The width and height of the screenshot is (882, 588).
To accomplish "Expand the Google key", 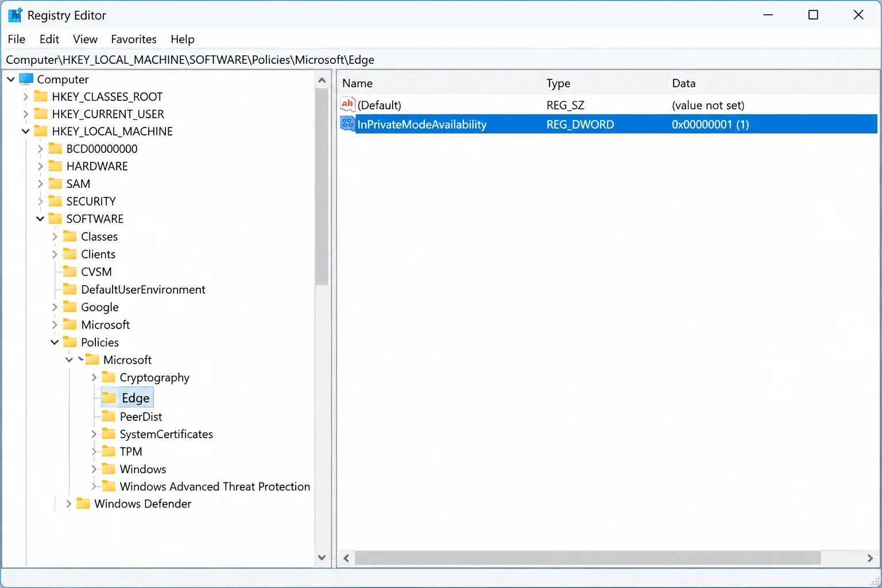I will coord(55,307).
